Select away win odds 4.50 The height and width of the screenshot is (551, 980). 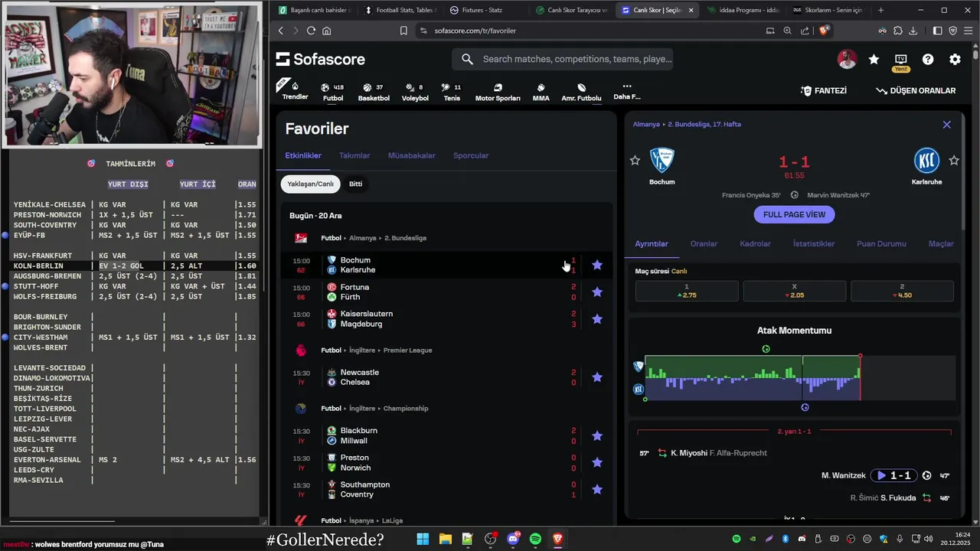902,291
